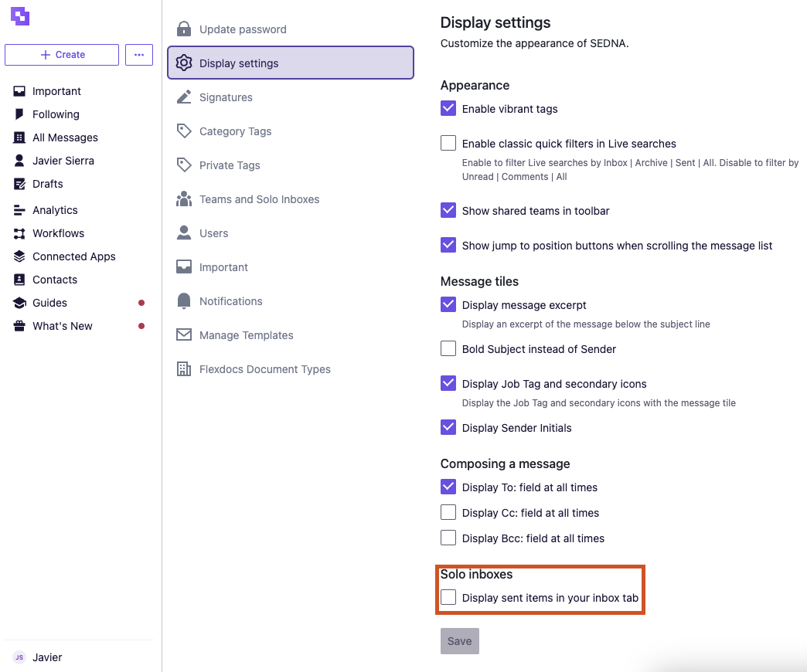Open Update password settings
This screenshot has width=807, height=672.
(291, 29)
